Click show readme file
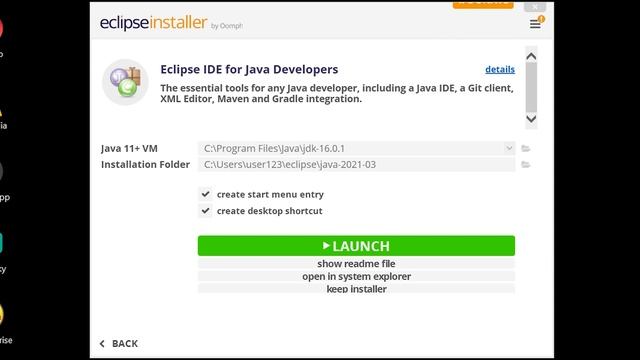 coord(356,264)
